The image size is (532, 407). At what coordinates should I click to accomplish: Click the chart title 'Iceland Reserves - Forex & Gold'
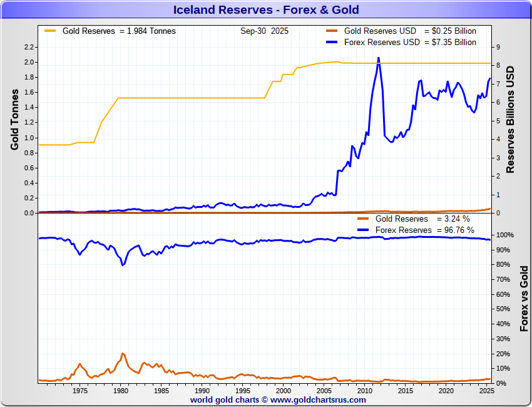[x=266, y=9]
